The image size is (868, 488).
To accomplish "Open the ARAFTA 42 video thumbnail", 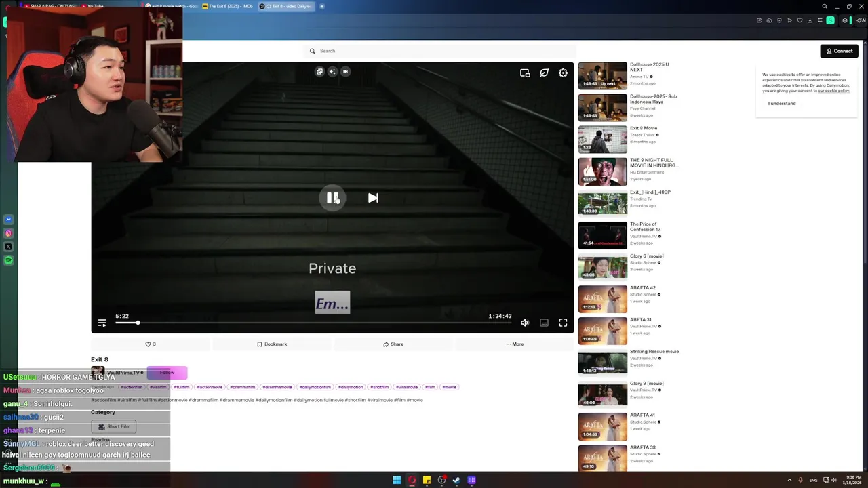I will tap(602, 299).
